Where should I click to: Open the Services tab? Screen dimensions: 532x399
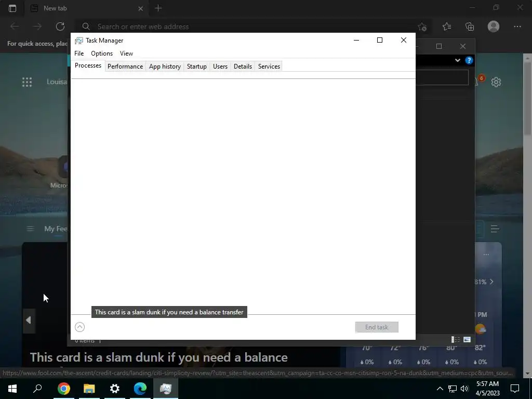(269, 66)
